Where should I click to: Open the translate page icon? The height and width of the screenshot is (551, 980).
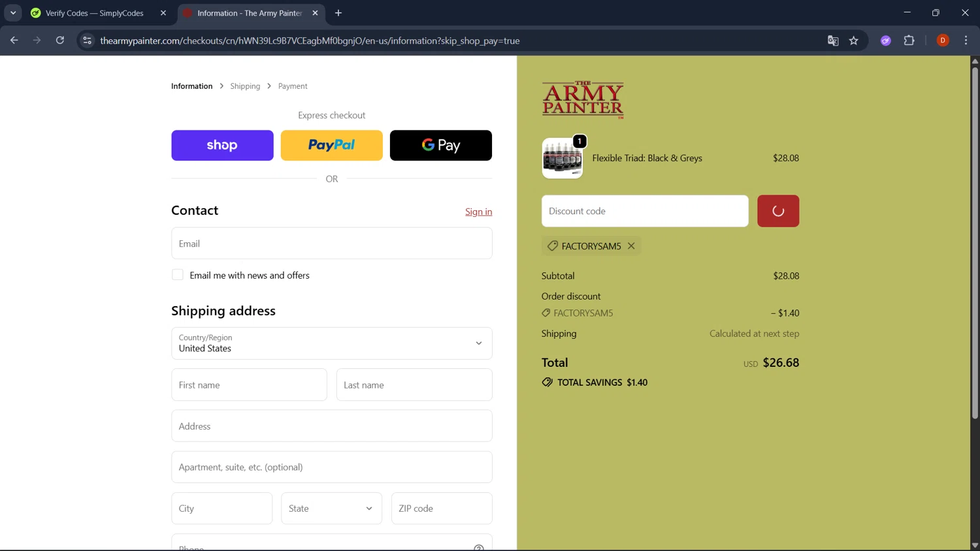click(x=833, y=40)
